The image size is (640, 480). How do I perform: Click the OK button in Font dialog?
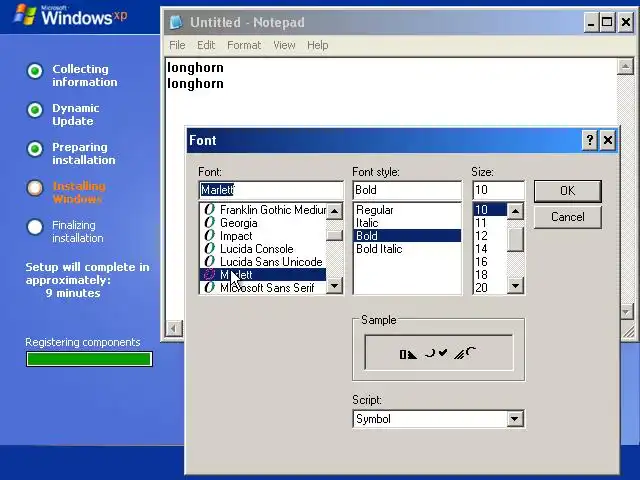click(x=567, y=191)
